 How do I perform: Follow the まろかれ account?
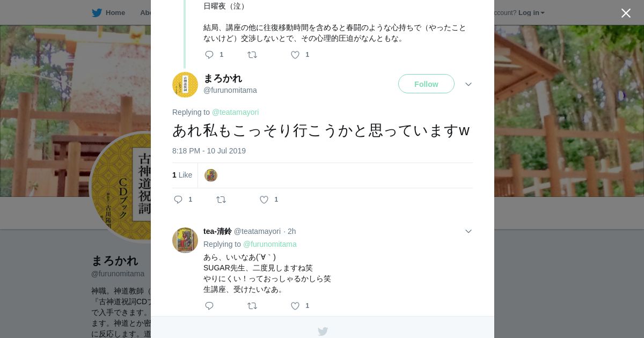pyautogui.click(x=426, y=84)
